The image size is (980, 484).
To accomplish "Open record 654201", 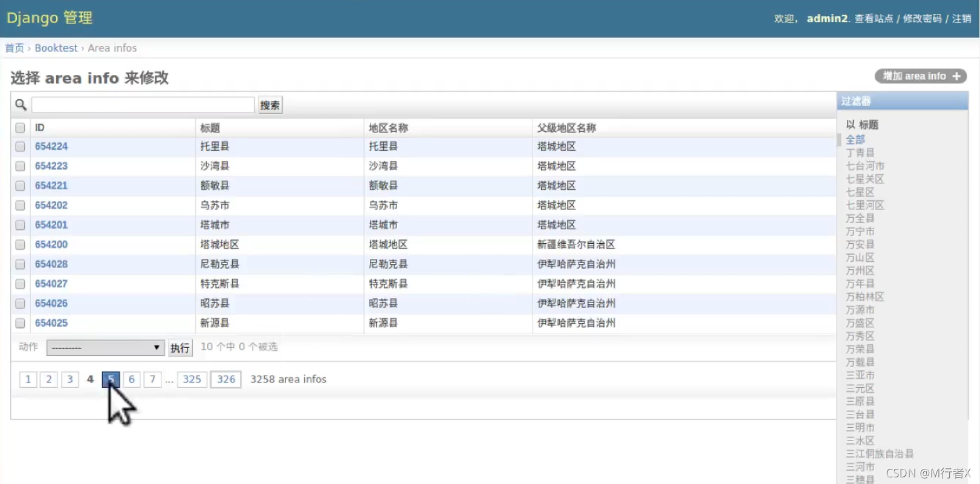I will click(x=51, y=225).
